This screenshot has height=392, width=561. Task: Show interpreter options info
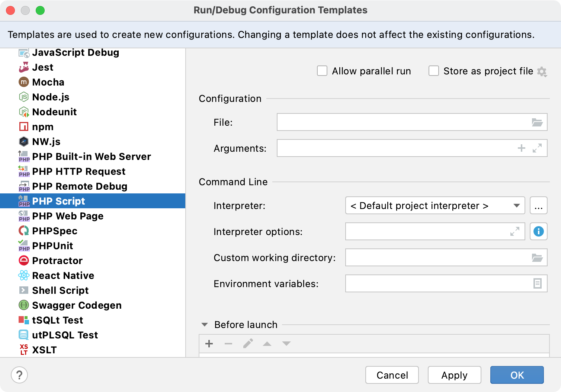[539, 232]
